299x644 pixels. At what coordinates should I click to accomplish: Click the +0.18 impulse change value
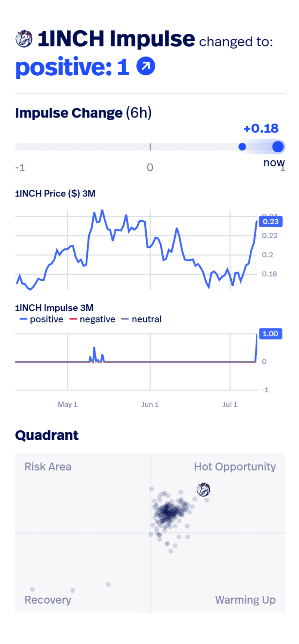[261, 128]
